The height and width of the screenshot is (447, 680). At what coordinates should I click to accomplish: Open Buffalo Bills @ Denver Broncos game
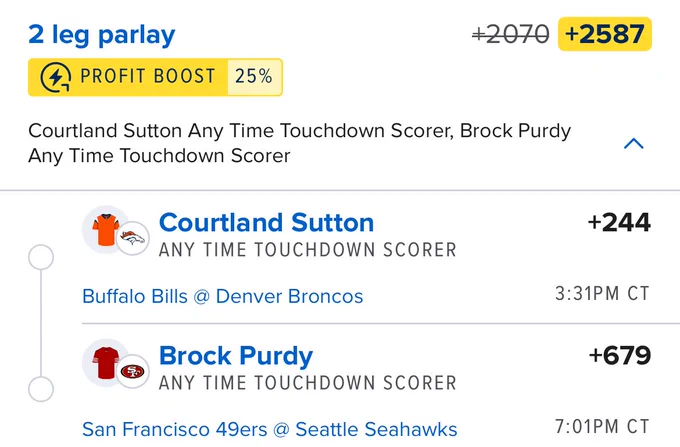(x=222, y=297)
